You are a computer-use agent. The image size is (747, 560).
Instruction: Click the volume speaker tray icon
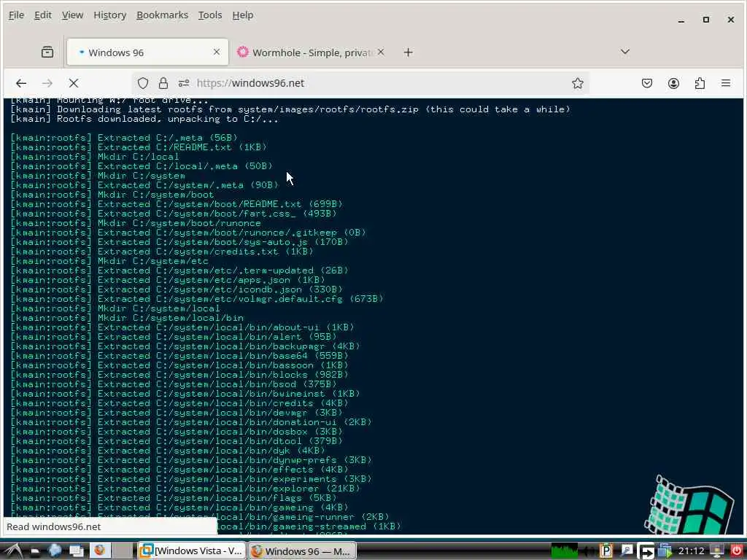click(x=588, y=551)
